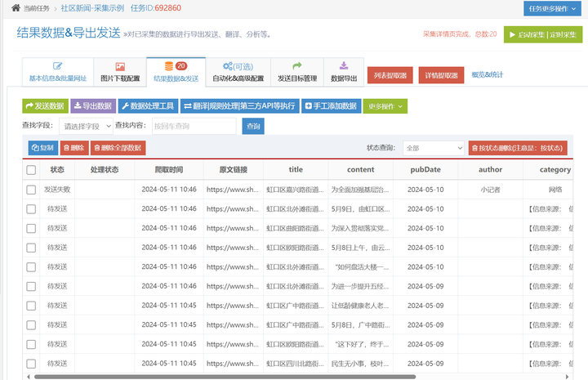The height and width of the screenshot is (380, 588).
Task: Click the horizontal scrollbar under the table
Action: [x=225, y=377]
